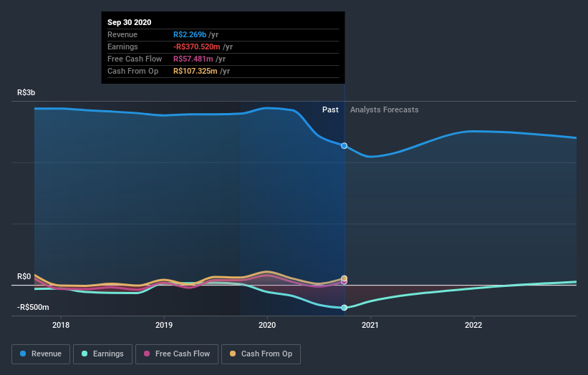Select the Cash From Op data point marker

pos(344,278)
